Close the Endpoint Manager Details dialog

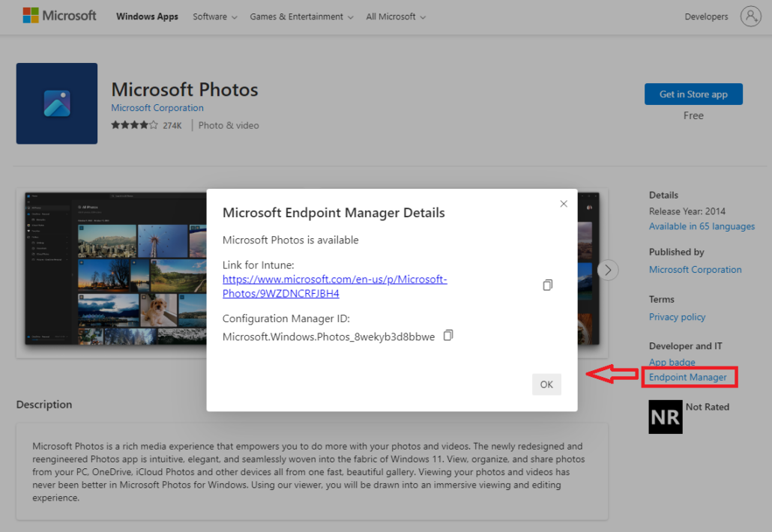click(564, 204)
